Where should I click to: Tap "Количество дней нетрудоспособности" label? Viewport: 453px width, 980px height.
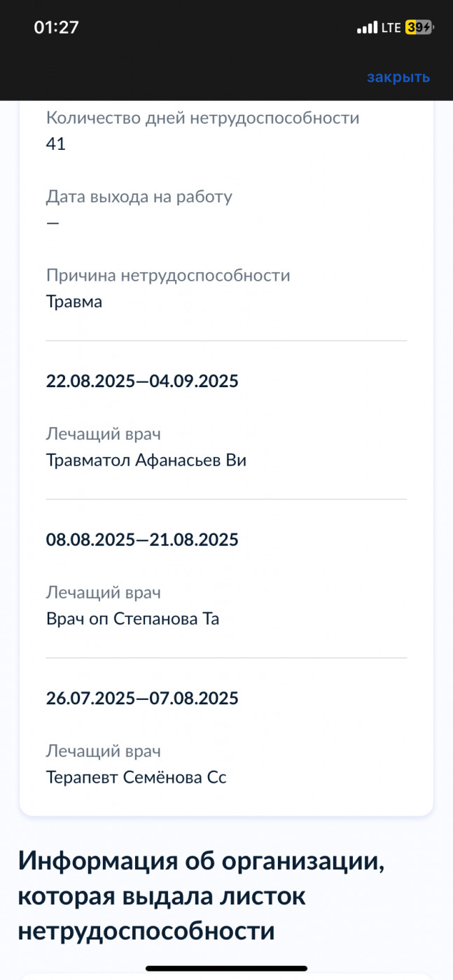click(203, 118)
